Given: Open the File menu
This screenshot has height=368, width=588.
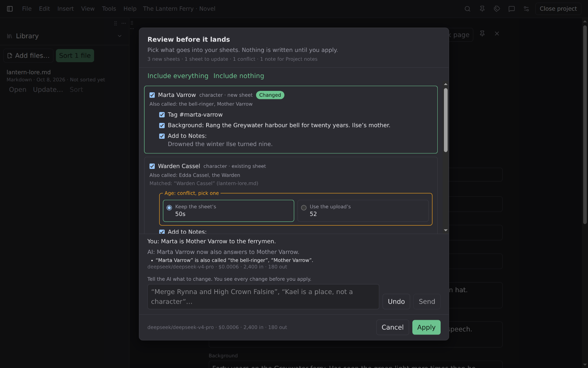Looking at the screenshot, I should click(x=27, y=9).
